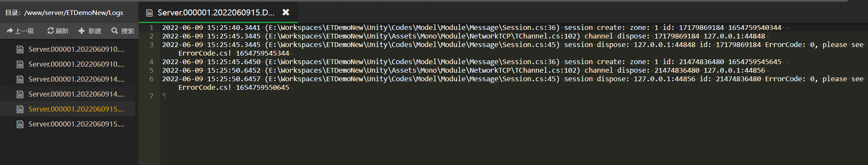
Task: Click the 上一级 up-level arrow icon
Action: [x=10, y=31]
